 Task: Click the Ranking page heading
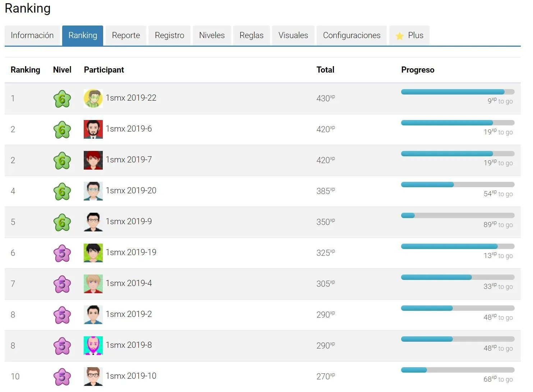[28, 8]
